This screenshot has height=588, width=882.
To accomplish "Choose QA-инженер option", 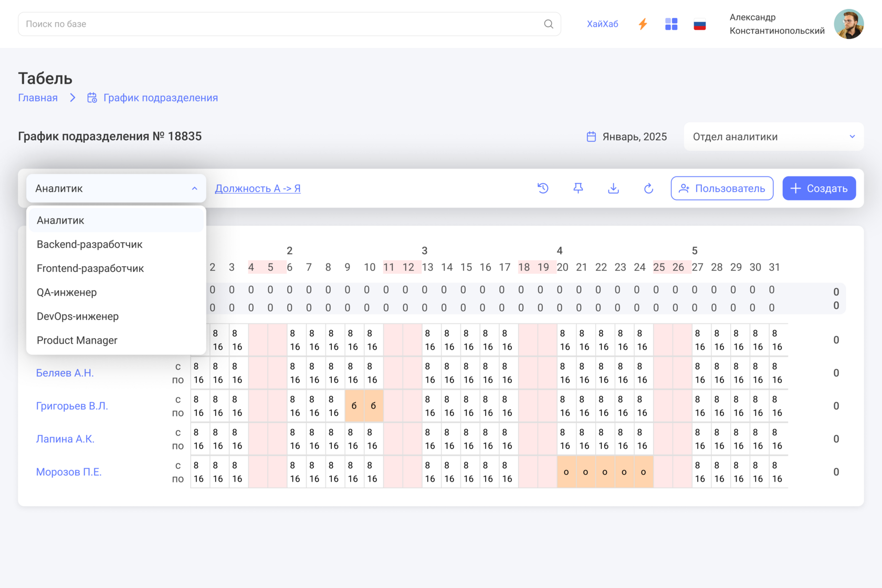I will (x=67, y=292).
